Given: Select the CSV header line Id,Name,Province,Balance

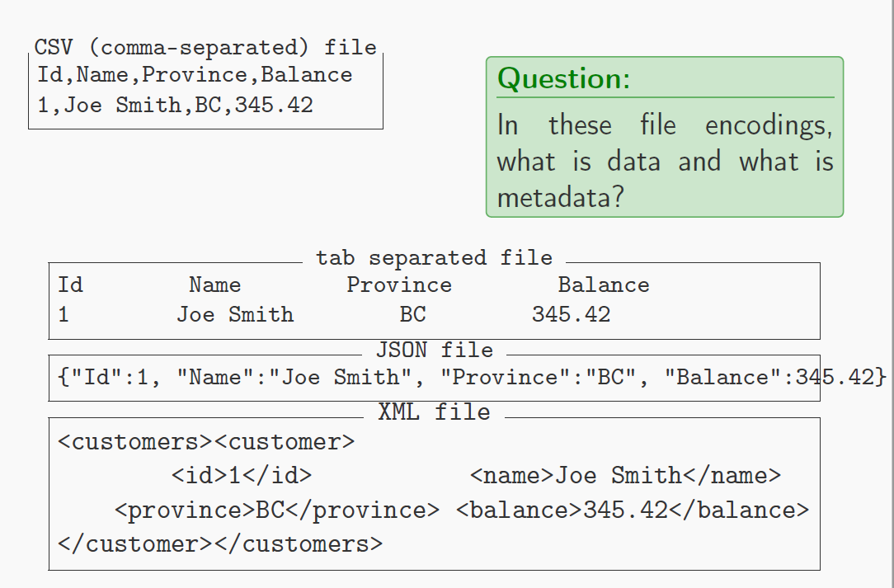Looking at the screenshot, I should click(x=195, y=75).
